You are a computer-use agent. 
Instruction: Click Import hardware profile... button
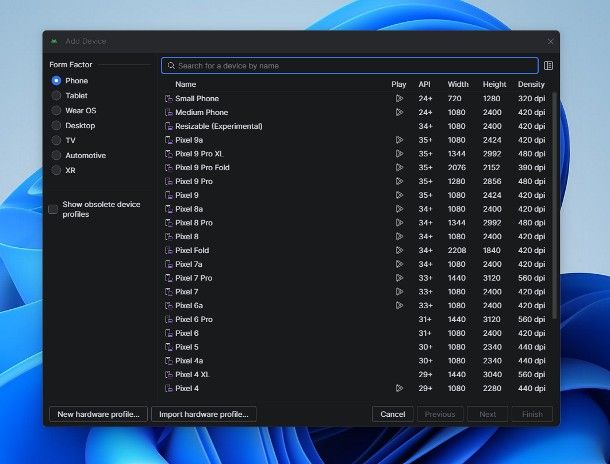coord(204,414)
